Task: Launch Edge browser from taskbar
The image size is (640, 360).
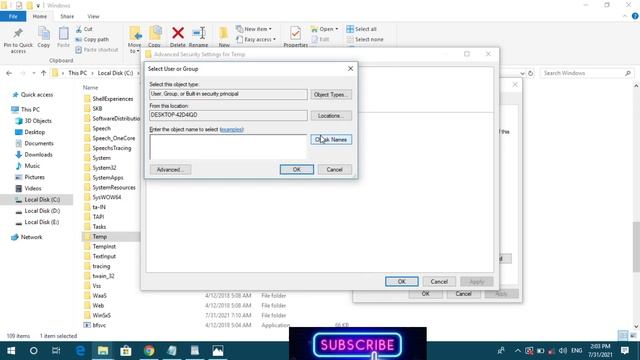Action: click(80, 351)
